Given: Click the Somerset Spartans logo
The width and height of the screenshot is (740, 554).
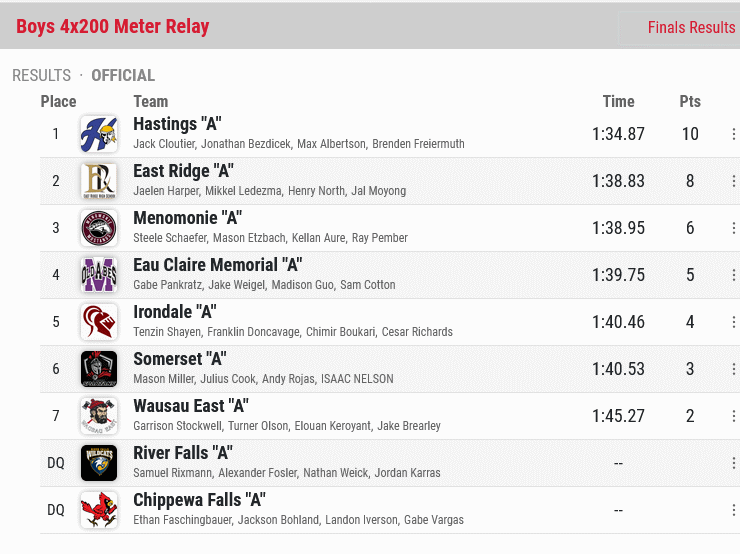Looking at the screenshot, I should pyautogui.click(x=99, y=369).
